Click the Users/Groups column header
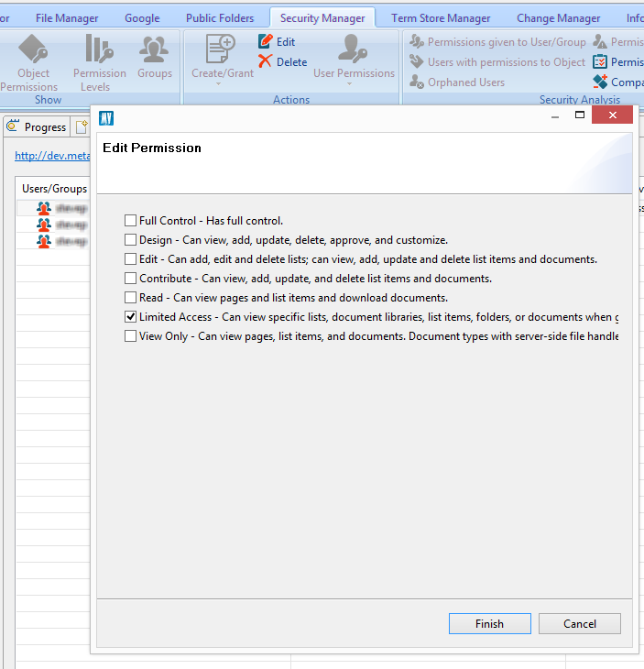Viewport: 644px width, 669px height. click(x=54, y=189)
